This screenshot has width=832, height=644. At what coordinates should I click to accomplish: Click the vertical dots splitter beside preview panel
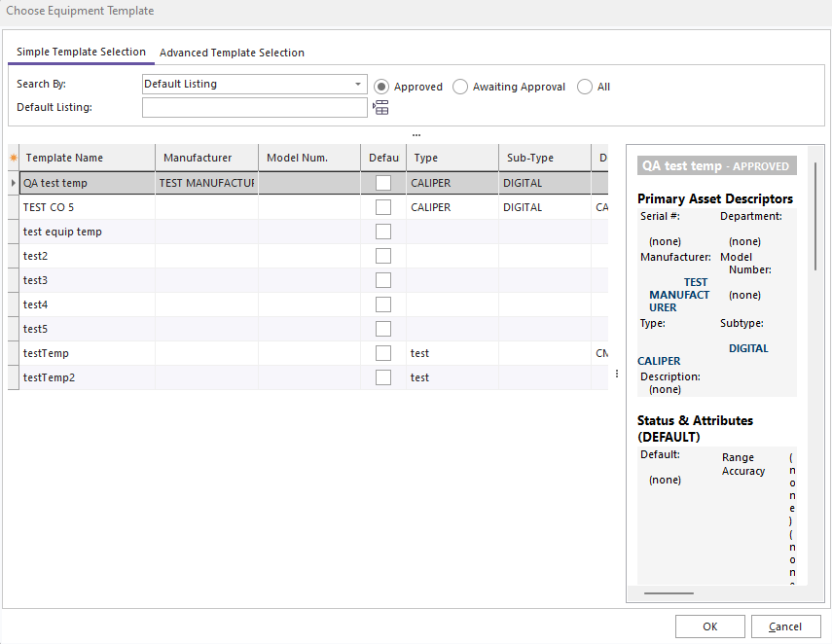click(617, 375)
